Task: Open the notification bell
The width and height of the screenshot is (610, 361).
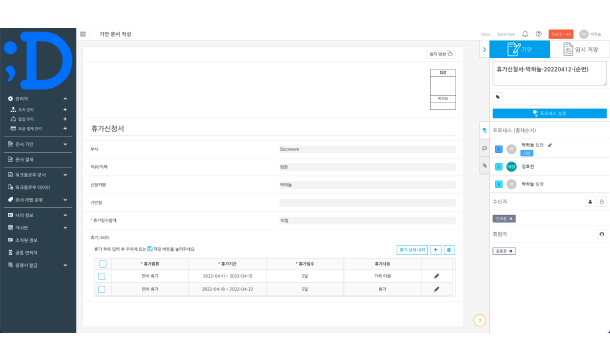Action: (525, 34)
